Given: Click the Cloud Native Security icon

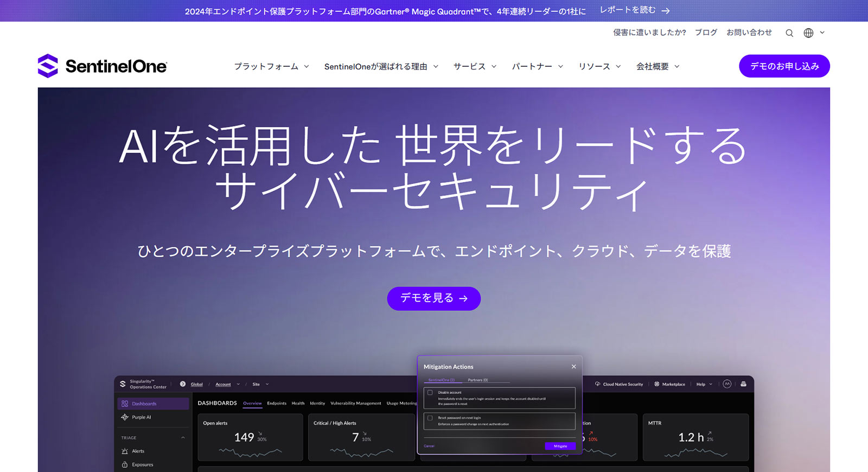Looking at the screenshot, I should pos(598,384).
